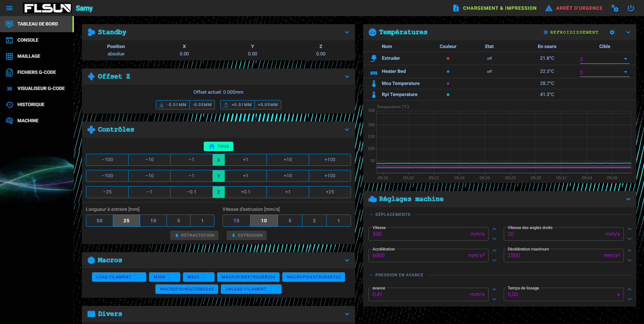Select 1 mm extrusion length
This screenshot has height=324, width=644.
202,221
